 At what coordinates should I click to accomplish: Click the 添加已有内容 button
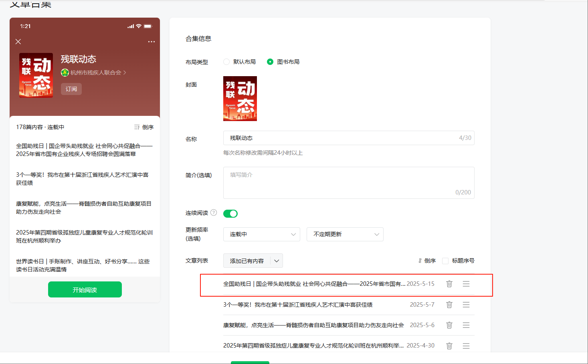pyautogui.click(x=247, y=261)
